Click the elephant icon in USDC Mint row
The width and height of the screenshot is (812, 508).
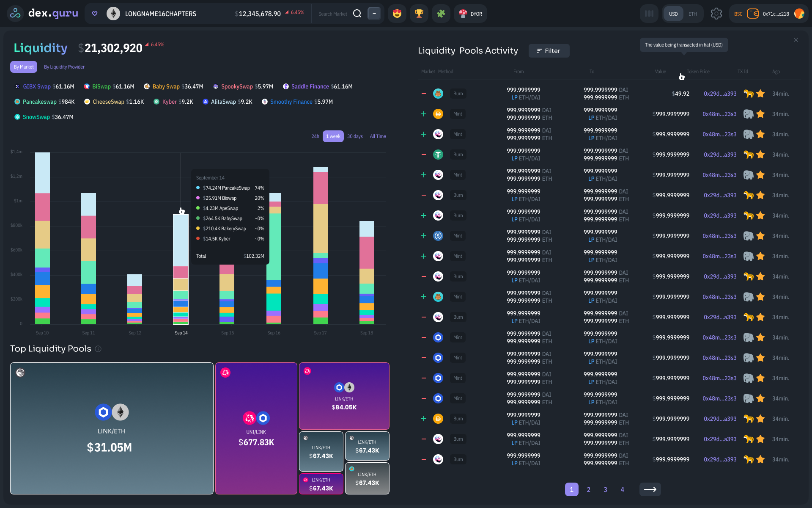click(749, 236)
